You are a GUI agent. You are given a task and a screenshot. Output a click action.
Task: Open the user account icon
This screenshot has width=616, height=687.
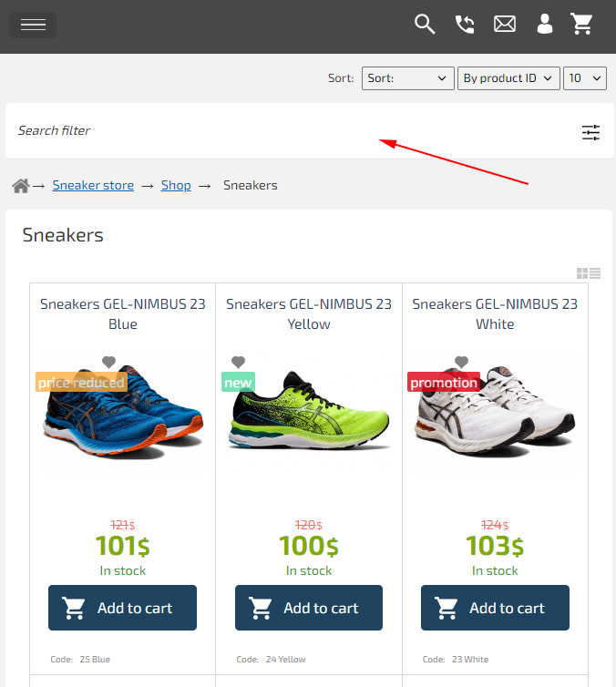545,25
